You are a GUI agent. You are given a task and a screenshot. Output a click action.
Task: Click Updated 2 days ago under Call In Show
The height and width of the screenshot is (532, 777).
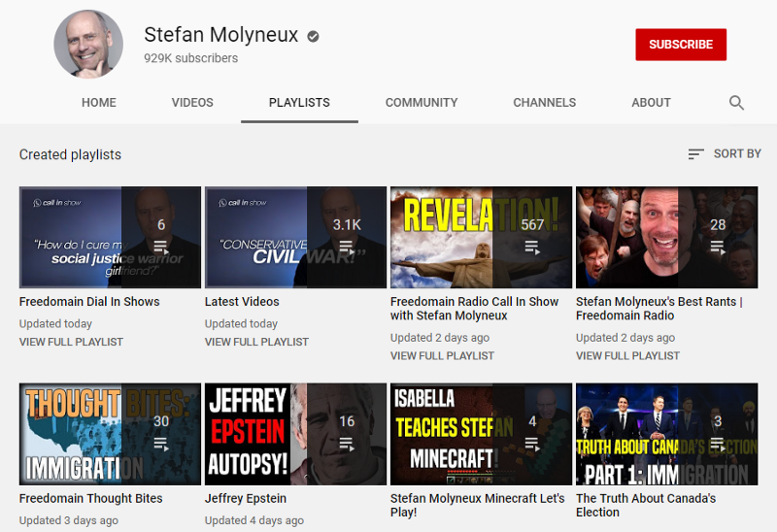click(440, 337)
